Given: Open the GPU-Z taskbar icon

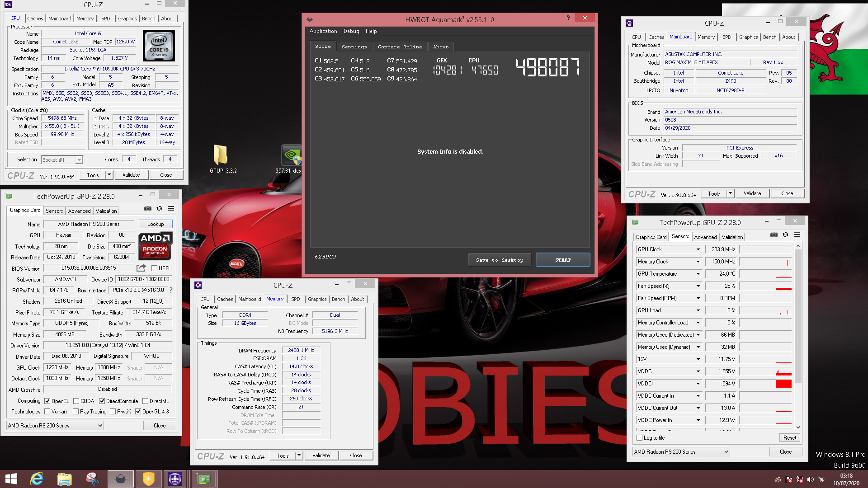Looking at the screenshot, I should tap(204, 479).
